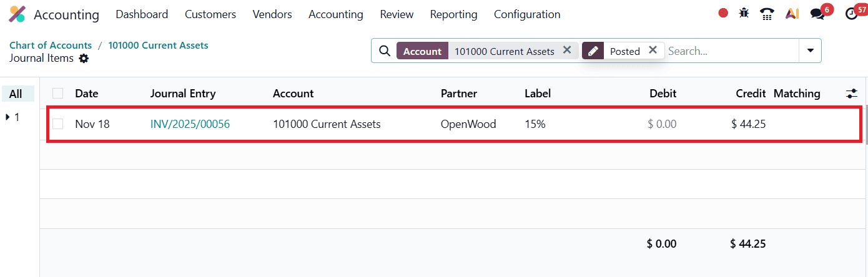Open journal entry INV/2025/00056
The width and height of the screenshot is (868, 277).
pos(190,124)
